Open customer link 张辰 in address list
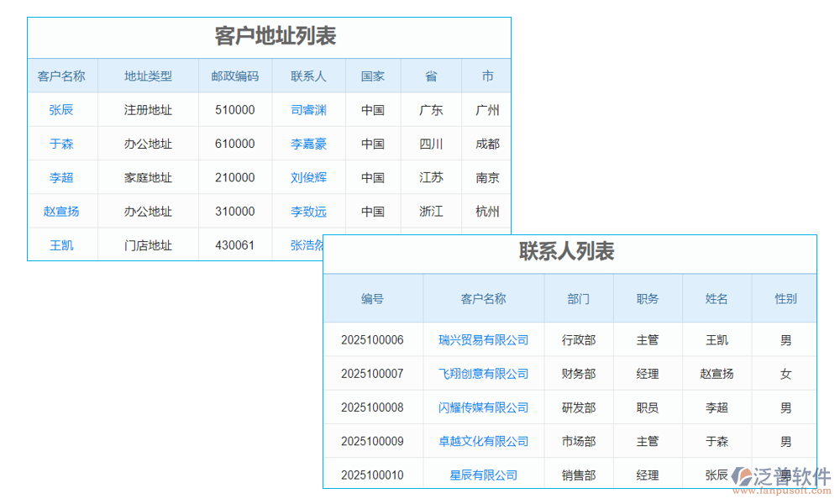 (x=61, y=110)
